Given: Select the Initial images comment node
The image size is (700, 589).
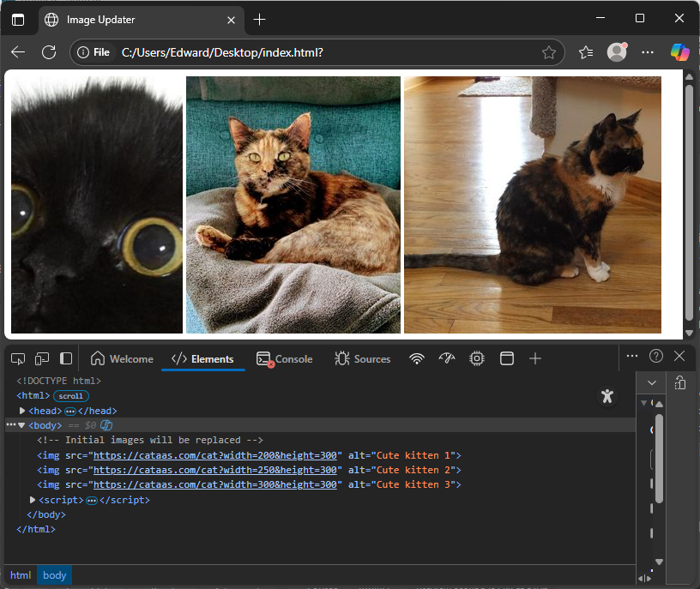Looking at the screenshot, I should (150, 440).
